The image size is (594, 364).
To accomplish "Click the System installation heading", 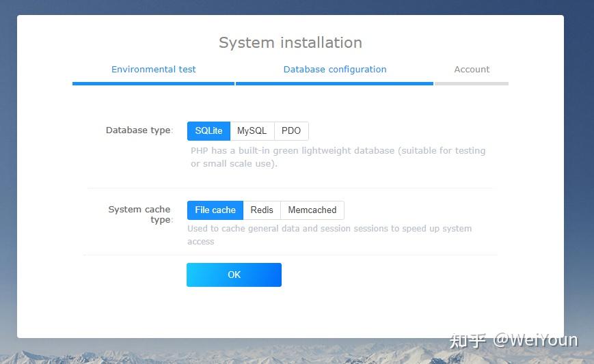I will pyautogui.click(x=291, y=42).
